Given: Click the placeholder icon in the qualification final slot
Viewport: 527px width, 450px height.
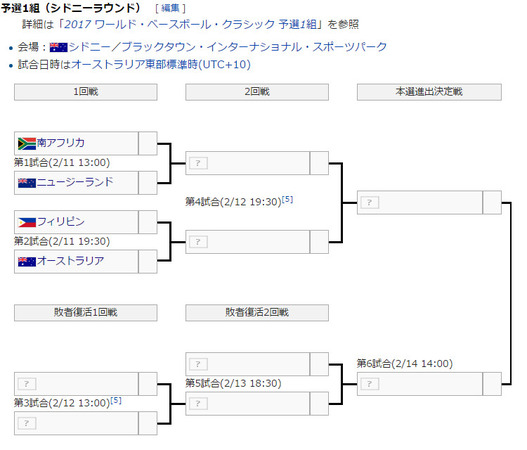Looking at the screenshot, I should [x=370, y=202].
